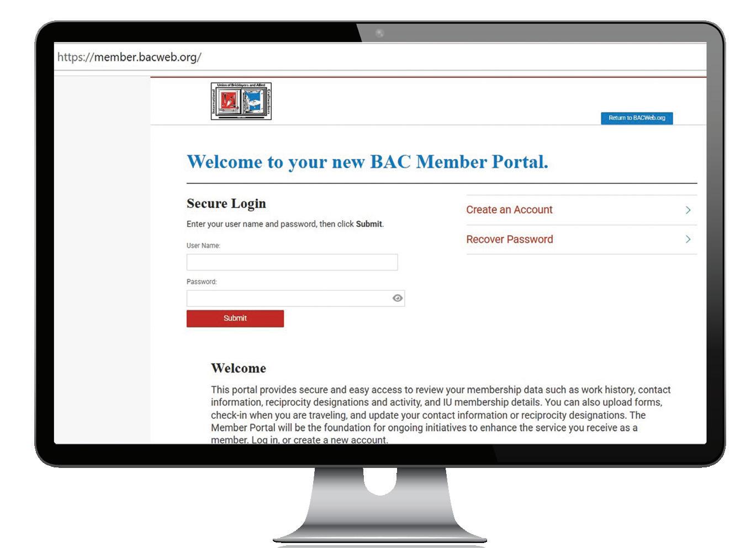This screenshot has width=756, height=548.
Task: Click the BAC union logo
Action: click(x=241, y=101)
